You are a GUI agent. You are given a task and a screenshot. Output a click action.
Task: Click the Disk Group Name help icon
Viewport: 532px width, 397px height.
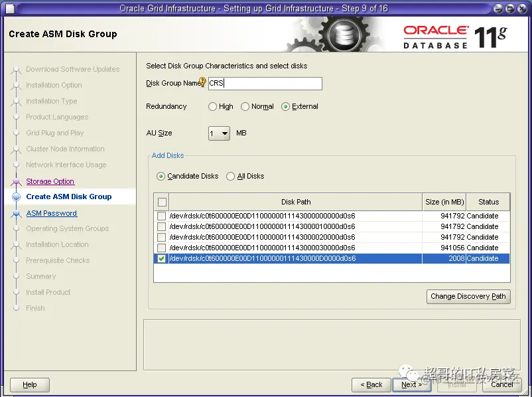click(202, 82)
